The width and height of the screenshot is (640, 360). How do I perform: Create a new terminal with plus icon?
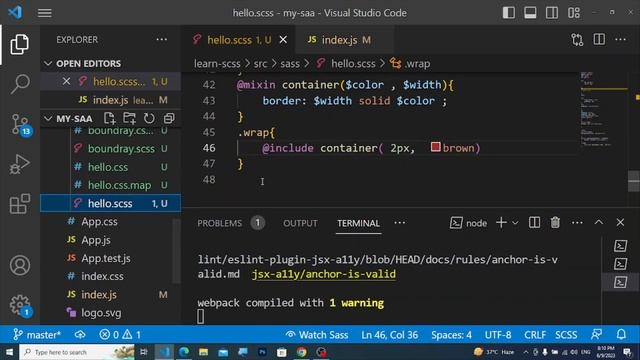tap(501, 222)
